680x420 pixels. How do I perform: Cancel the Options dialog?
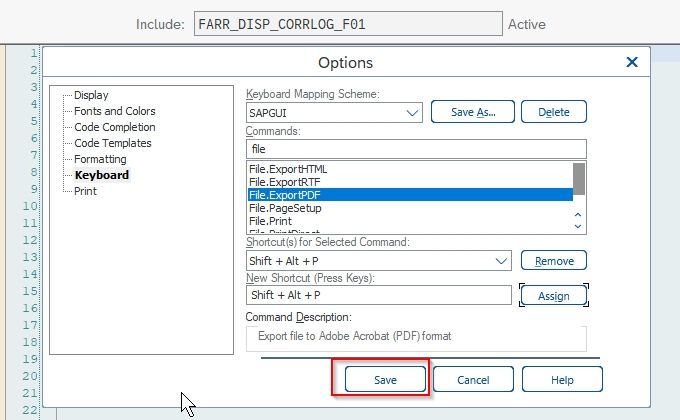point(473,380)
